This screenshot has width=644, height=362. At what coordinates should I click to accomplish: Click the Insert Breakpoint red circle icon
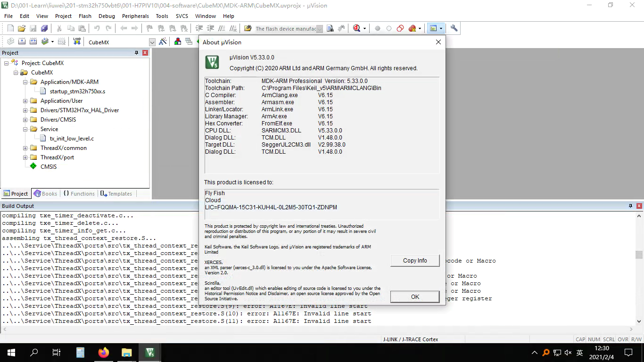click(378, 28)
